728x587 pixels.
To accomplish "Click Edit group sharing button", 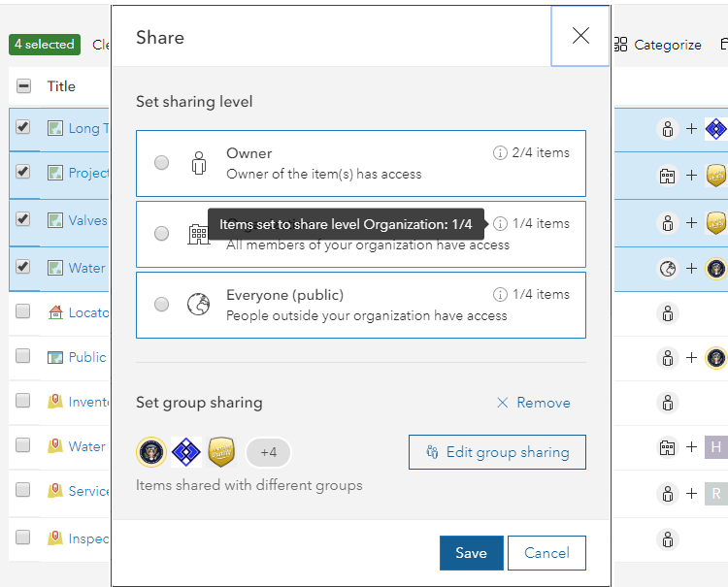I will 497,452.
